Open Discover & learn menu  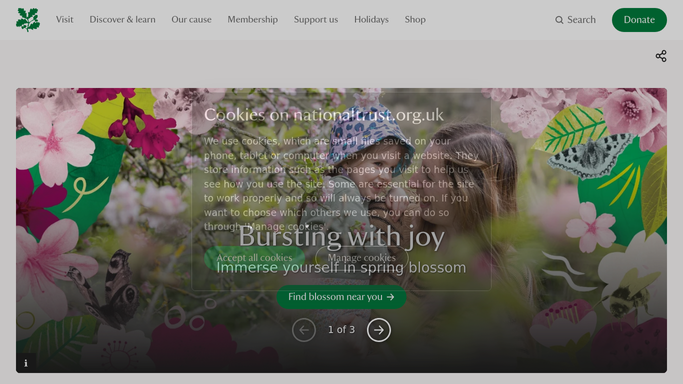click(122, 20)
